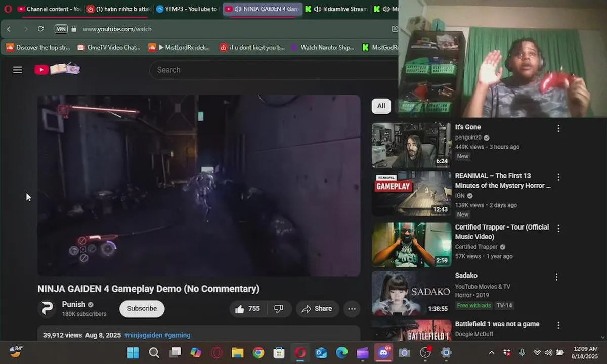Viewport: 607px width, 364px height.
Task: Open Certified Trapper Tour video title
Action: (x=502, y=232)
